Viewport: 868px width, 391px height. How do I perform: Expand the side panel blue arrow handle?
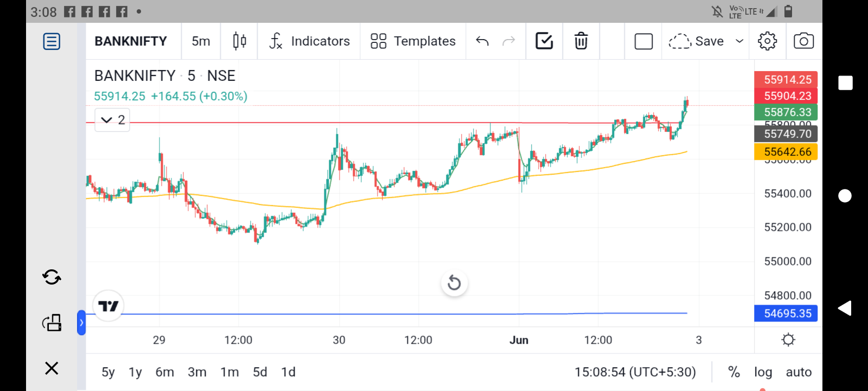[x=81, y=323]
